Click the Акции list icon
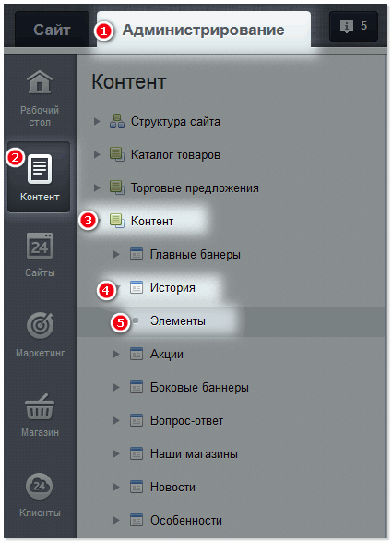The width and height of the screenshot is (392, 543). coord(137,354)
